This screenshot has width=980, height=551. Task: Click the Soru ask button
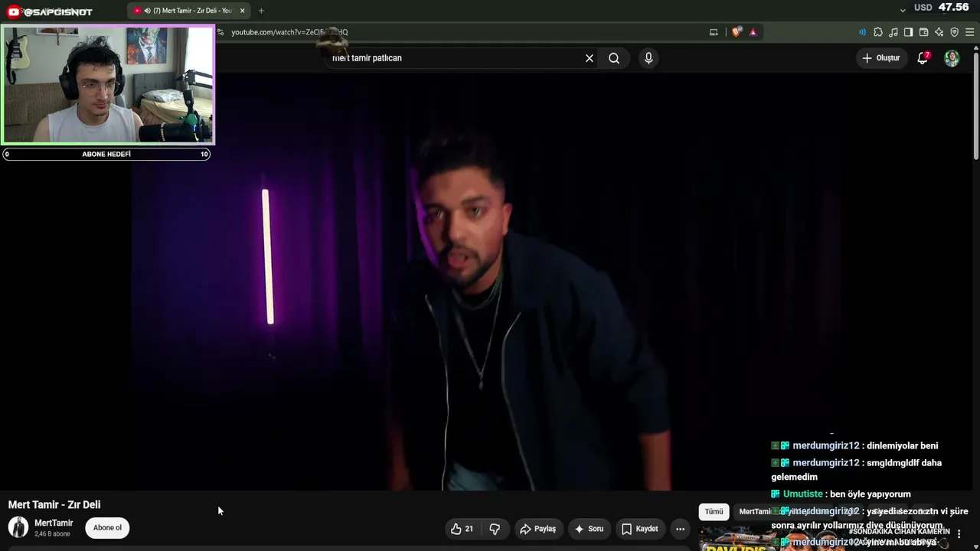tap(589, 529)
